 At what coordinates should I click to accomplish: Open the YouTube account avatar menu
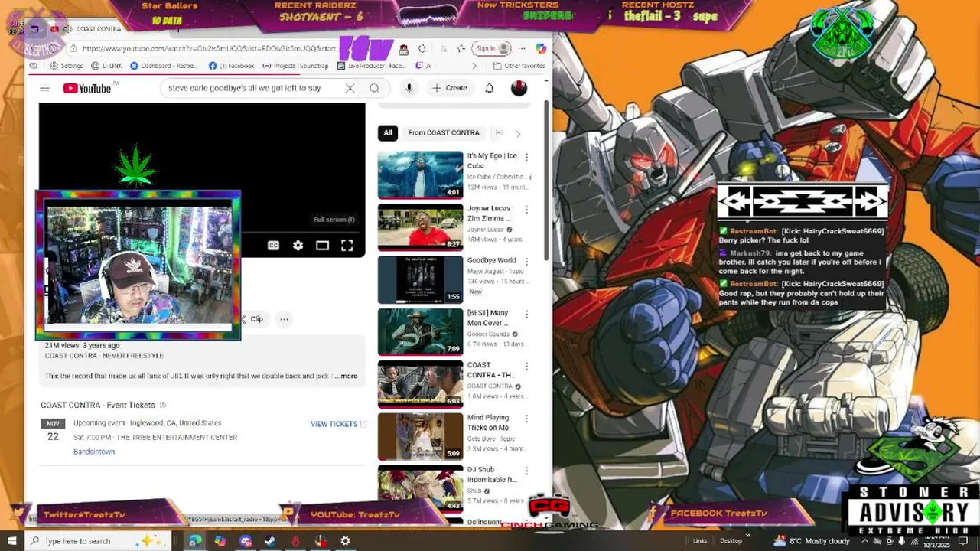click(x=519, y=88)
